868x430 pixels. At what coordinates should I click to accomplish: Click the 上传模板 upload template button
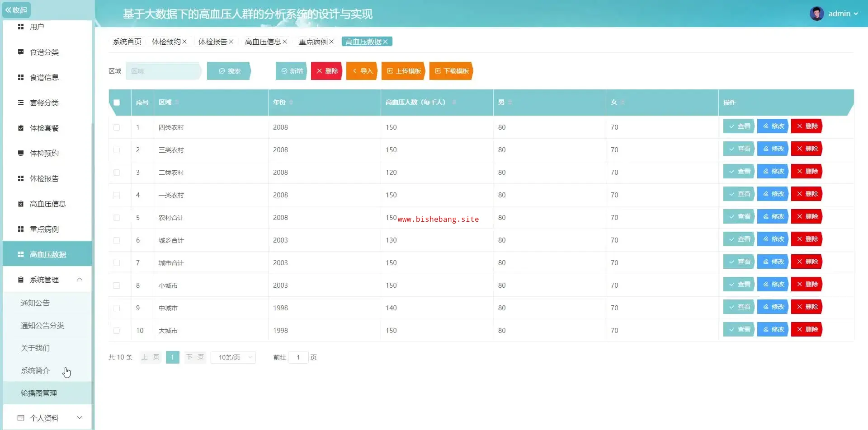click(404, 71)
